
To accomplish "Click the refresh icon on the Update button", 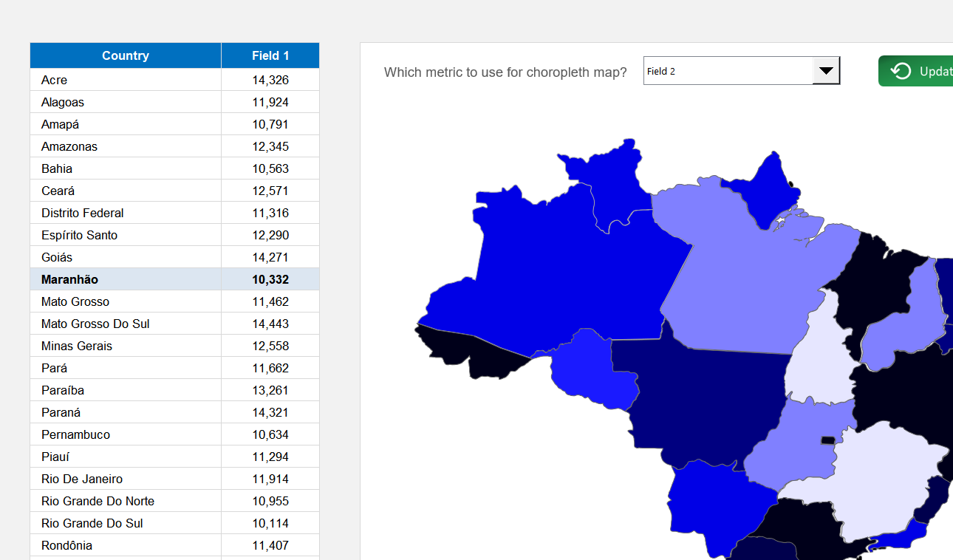I will tap(901, 71).
